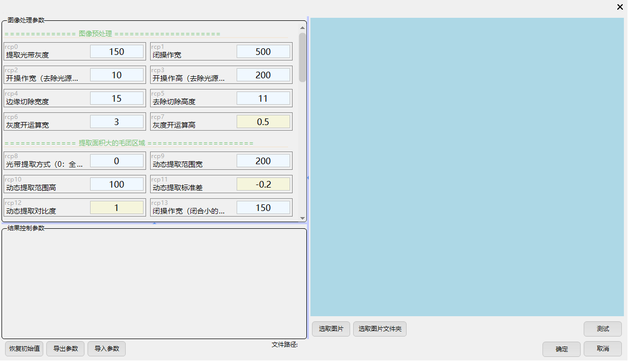This screenshot has width=630, height=364.
Task: Click the blue image preview area
Action: [467, 167]
